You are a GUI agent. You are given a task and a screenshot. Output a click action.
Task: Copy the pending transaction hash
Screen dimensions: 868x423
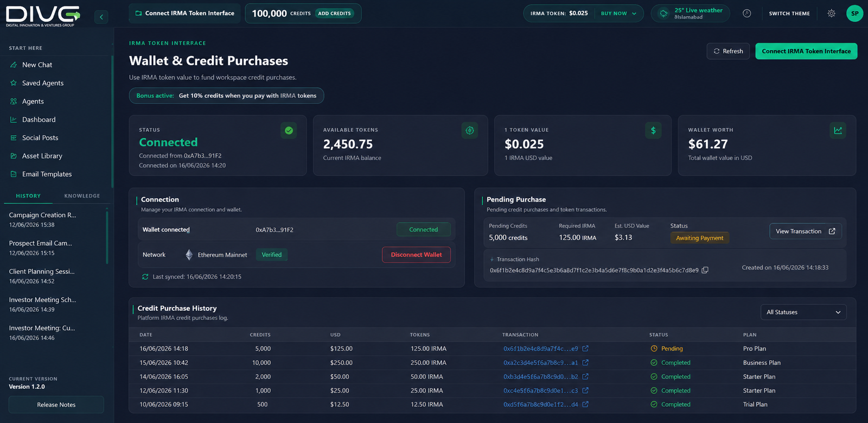coord(705,270)
